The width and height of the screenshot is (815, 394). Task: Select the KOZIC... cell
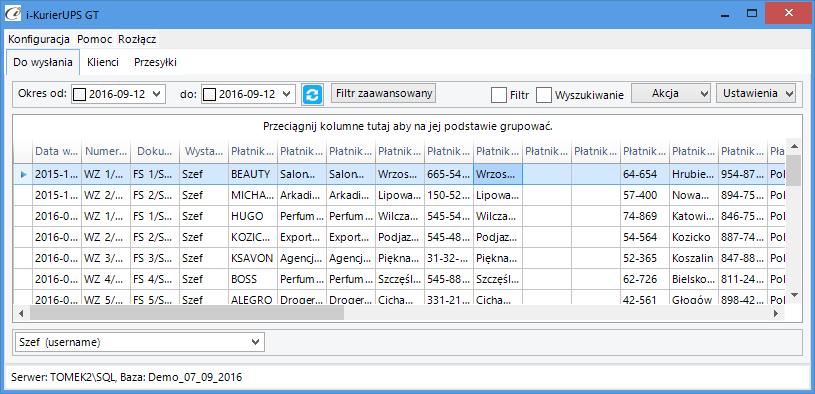253,237
